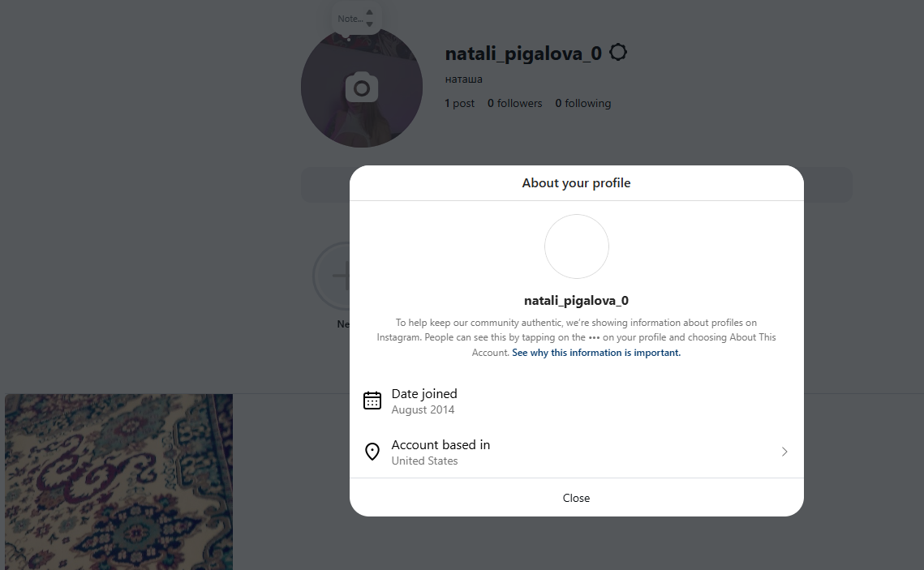
Task: Select the Date joined row
Action: 576,401
